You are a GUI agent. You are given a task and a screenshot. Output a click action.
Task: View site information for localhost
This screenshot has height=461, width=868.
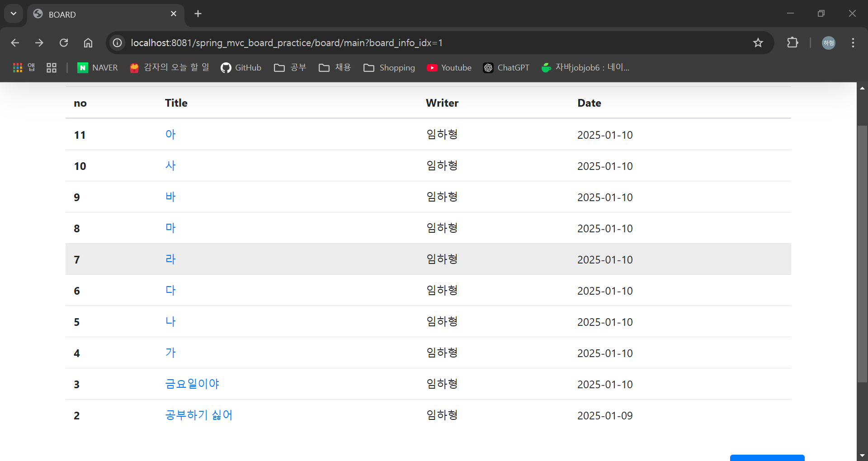[117, 42]
